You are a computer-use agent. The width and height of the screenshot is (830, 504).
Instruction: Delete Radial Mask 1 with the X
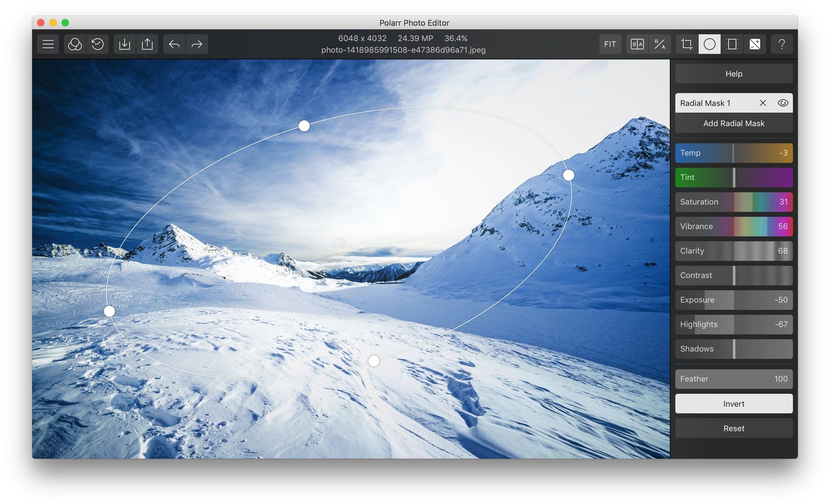pyautogui.click(x=763, y=103)
